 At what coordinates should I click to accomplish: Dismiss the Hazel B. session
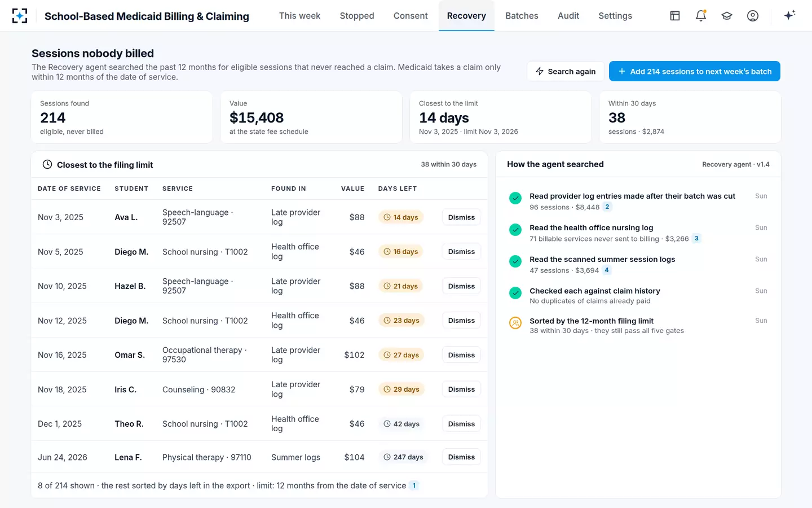(x=461, y=286)
